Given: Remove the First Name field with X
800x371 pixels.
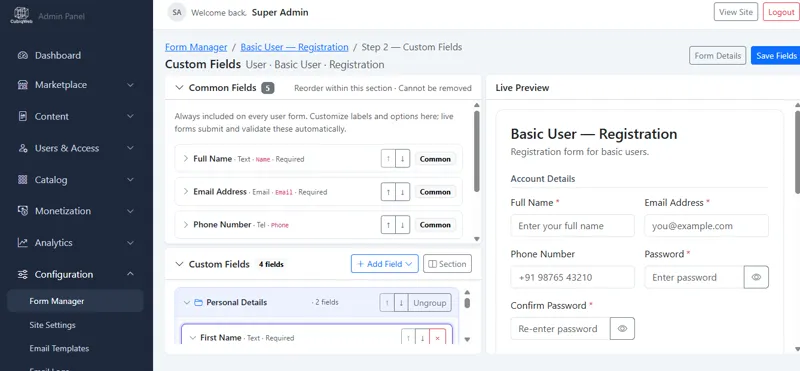Looking at the screenshot, I should 437,338.
